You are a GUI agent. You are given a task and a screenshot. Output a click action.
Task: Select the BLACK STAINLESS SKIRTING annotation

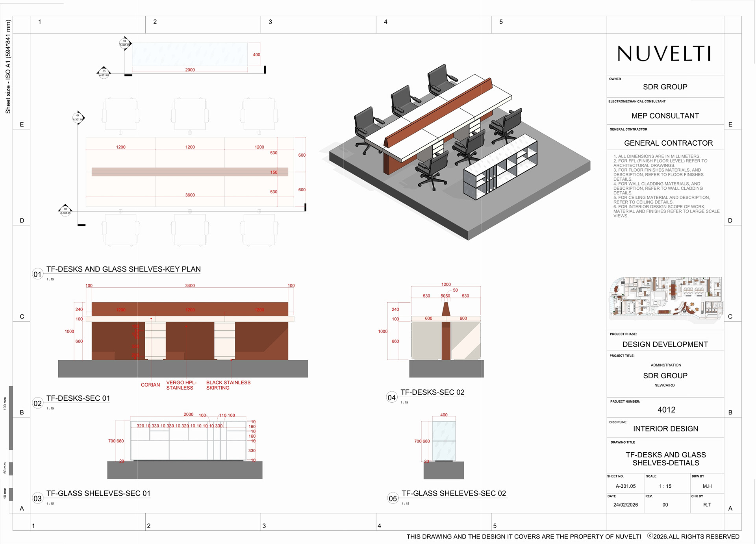(x=228, y=385)
